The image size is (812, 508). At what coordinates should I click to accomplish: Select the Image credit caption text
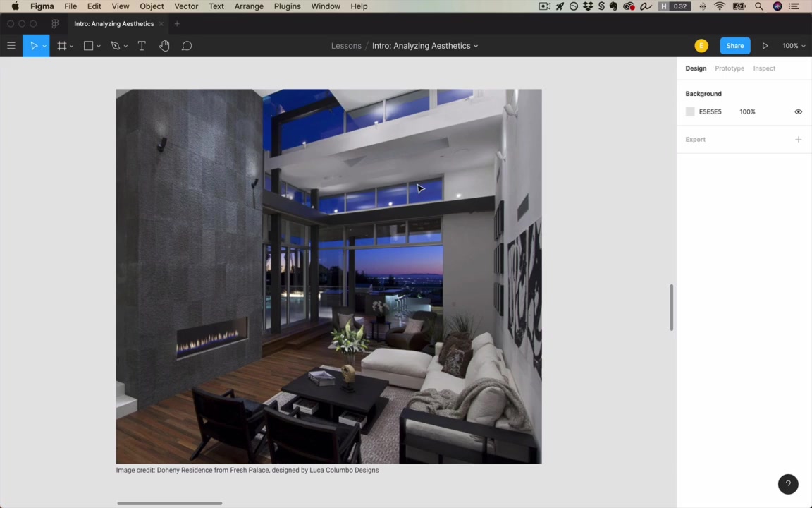click(247, 470)
